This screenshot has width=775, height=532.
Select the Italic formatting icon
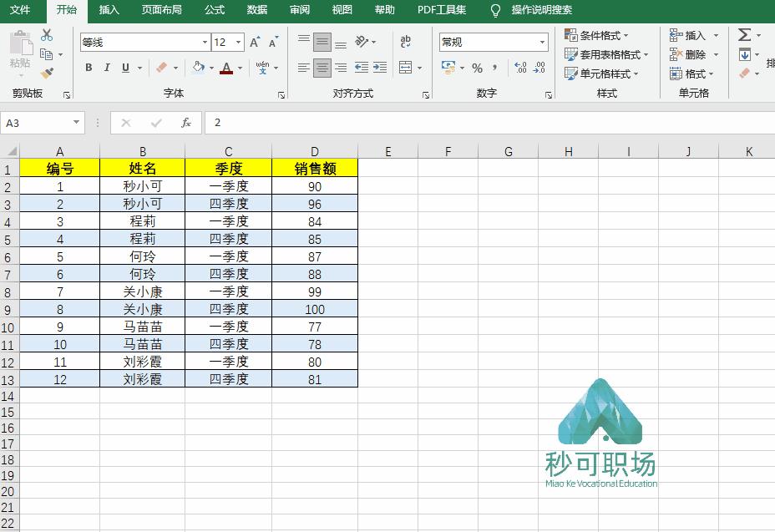pyautogui.click(x=107, y=67)
